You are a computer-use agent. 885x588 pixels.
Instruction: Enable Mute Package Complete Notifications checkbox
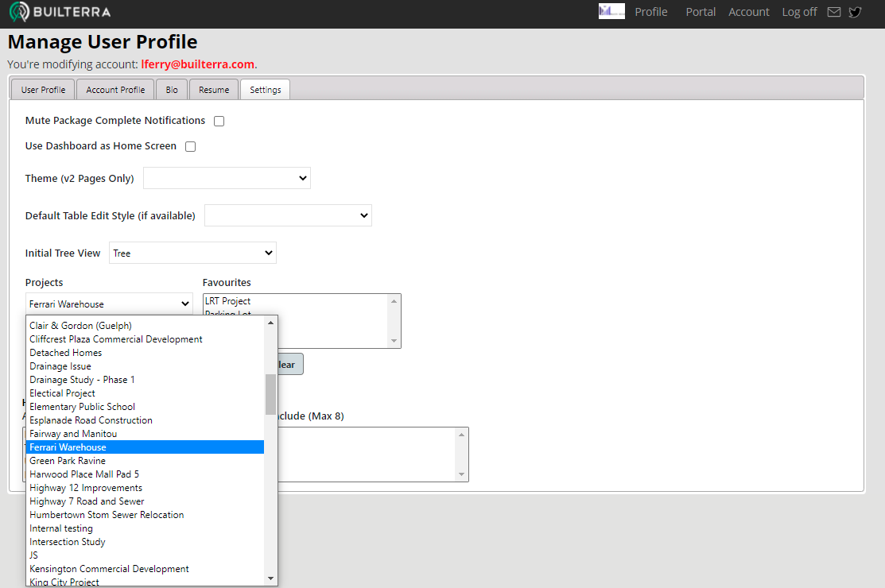[x=219, y=122]
